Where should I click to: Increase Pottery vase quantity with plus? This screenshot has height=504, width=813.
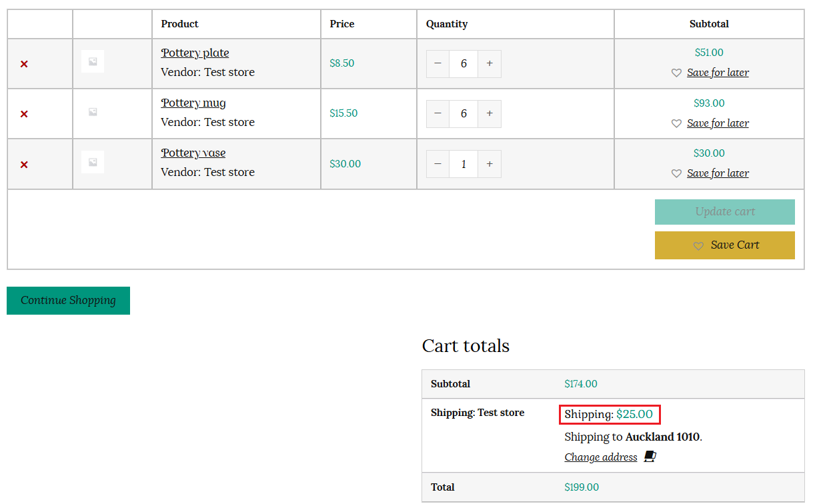coord(490,164)
